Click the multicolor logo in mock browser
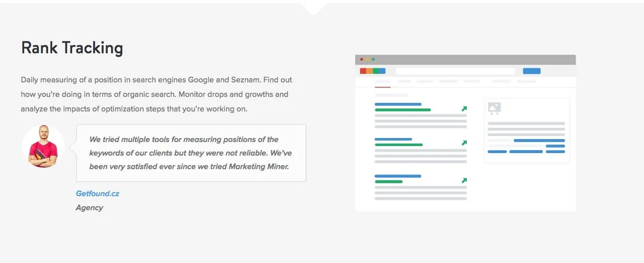 [372, 71]
